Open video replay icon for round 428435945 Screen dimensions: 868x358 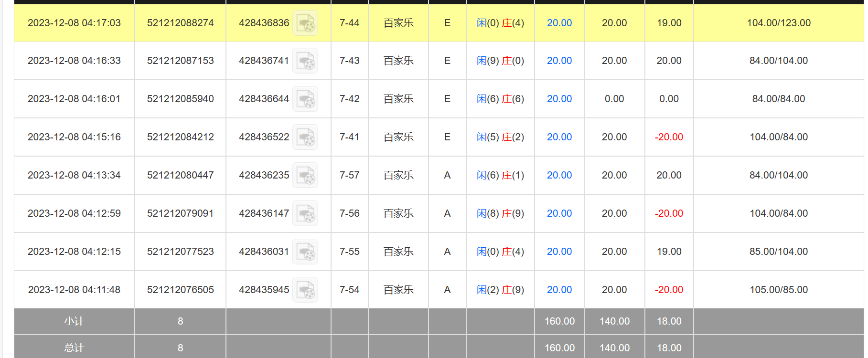coord(305,290)
